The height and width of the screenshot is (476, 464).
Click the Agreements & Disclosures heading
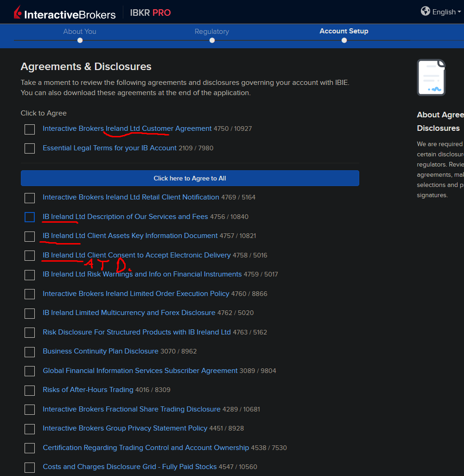[86, 66]
